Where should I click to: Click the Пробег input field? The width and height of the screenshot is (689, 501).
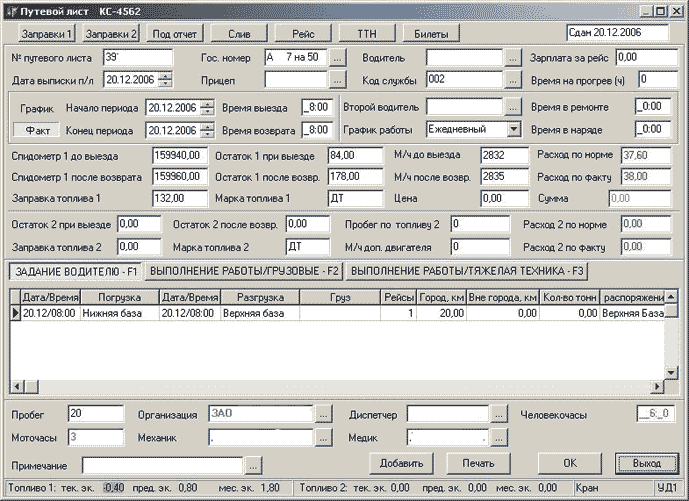(x=96, y=414)
